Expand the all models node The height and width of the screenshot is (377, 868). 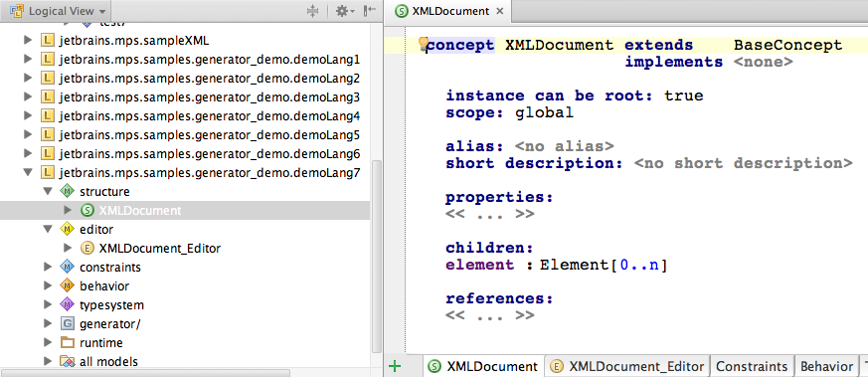pyautogui.click(x=48, y=361)
